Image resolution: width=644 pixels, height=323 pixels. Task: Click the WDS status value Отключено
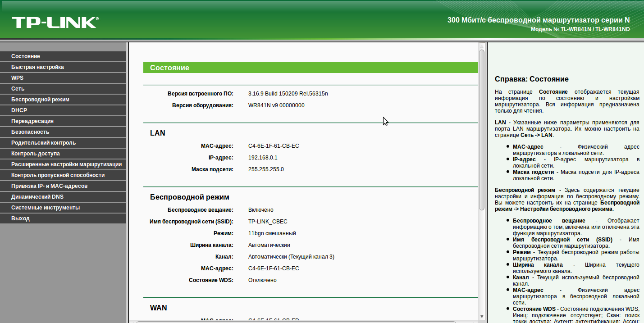click(x=262, y=280)
